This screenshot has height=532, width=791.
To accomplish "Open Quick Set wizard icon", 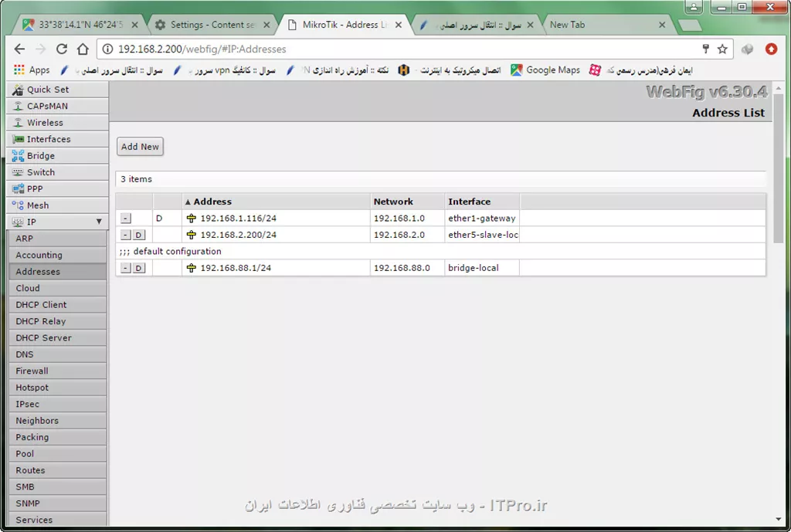I will pos(19,90).
